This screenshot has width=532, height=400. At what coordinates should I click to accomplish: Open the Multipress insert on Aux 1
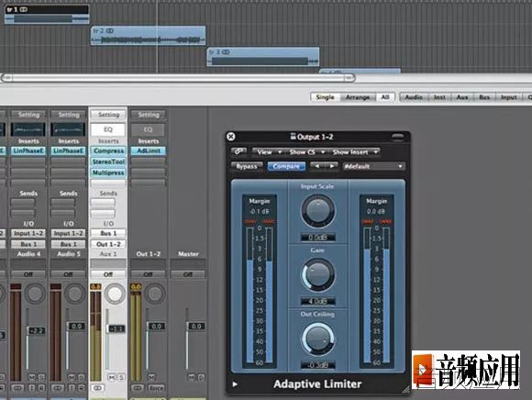[108, 172]
